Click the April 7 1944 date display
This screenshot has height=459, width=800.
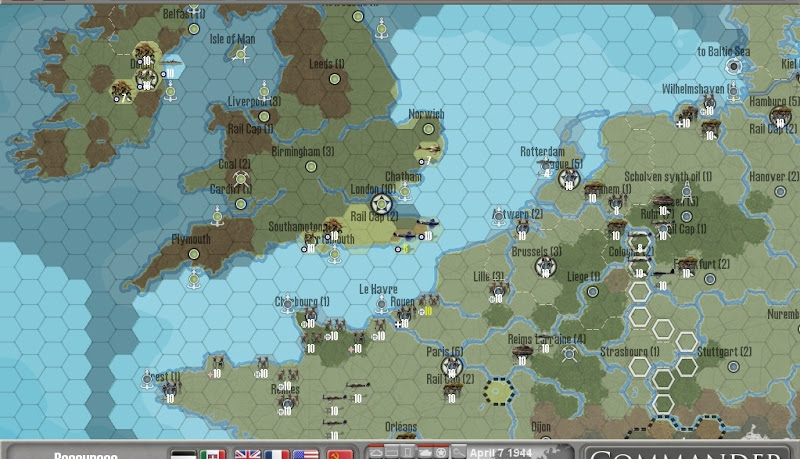pyautogui.click(x=501, y=453)
